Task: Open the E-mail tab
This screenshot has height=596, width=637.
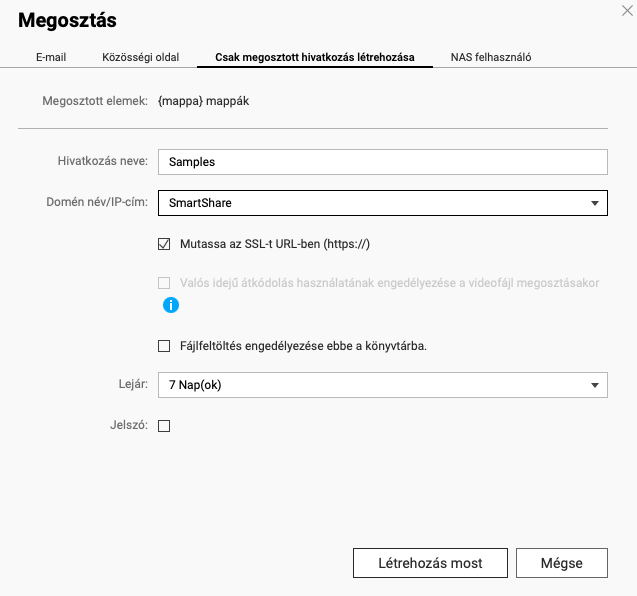Action: (x=51, y=57)
